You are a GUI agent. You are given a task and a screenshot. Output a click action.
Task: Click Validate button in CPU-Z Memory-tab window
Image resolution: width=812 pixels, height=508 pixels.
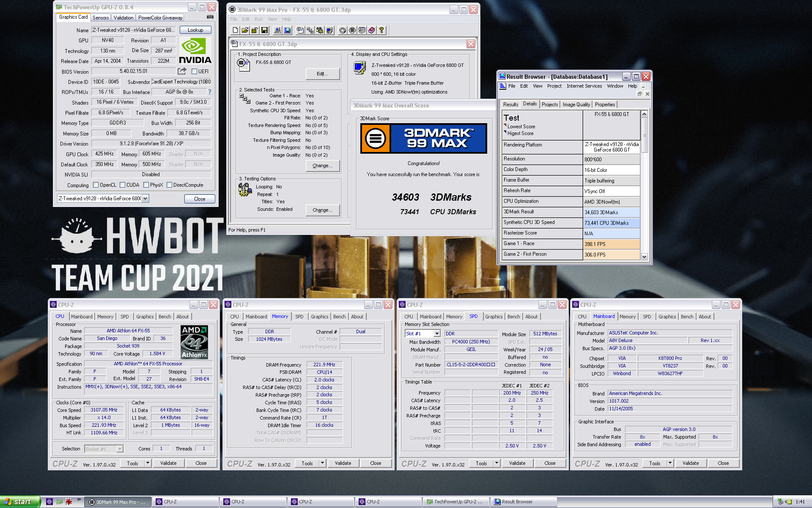[343, 463]
